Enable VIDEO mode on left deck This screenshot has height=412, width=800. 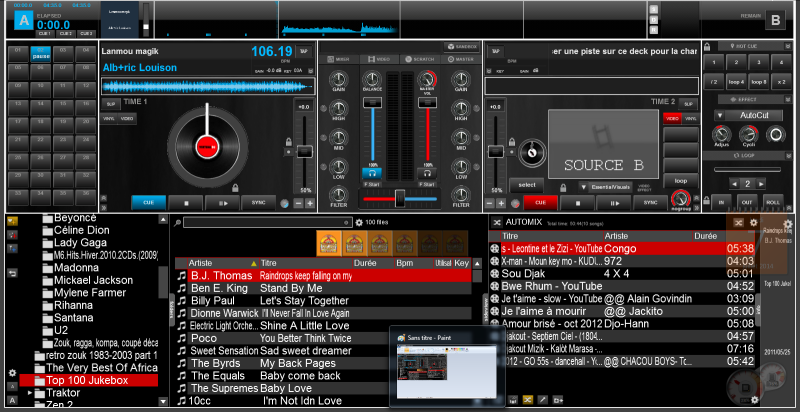point(128,119)
